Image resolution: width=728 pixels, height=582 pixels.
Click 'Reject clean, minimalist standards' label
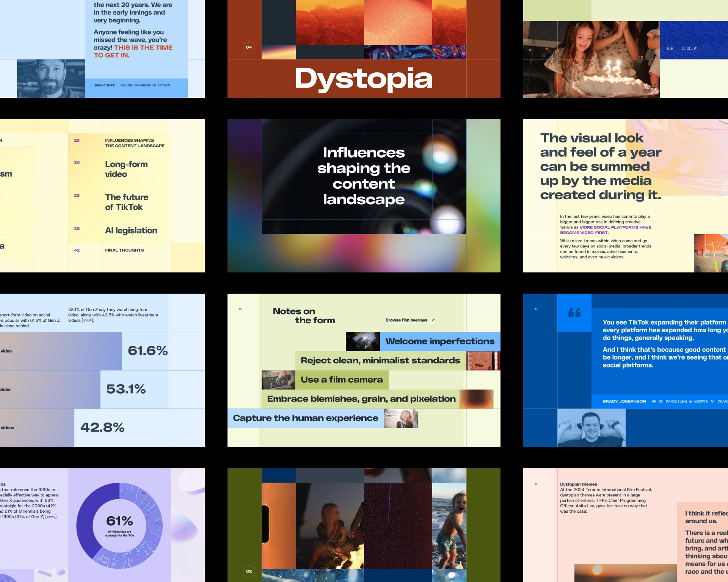pyautogui.click(x=380, y=361)
